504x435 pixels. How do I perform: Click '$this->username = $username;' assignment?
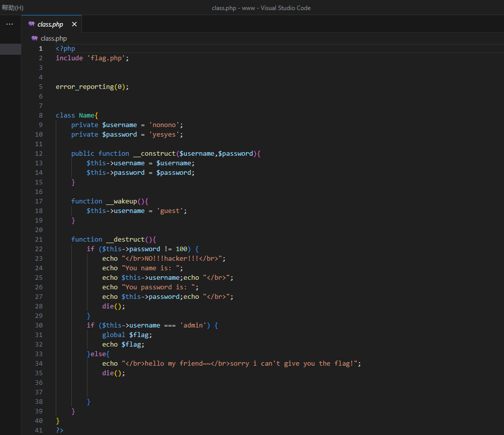(141, 163)
